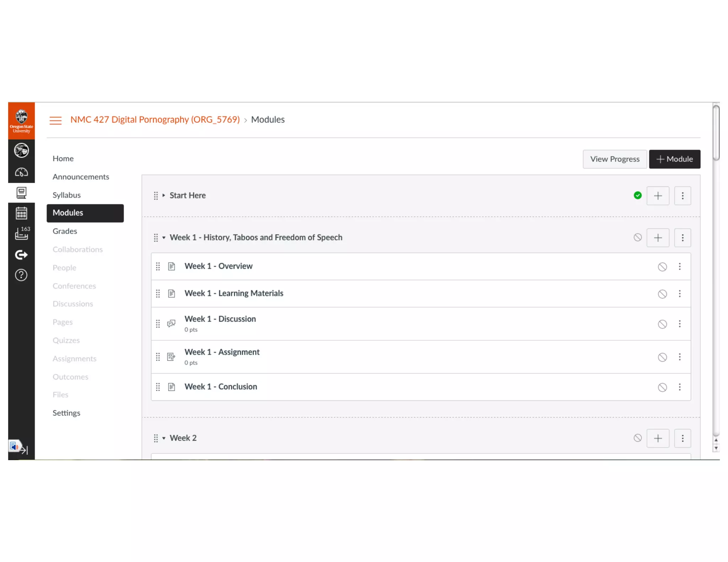Open Syllabus in course navigation
Screen dimensions: 728x562
coord(66,195)
